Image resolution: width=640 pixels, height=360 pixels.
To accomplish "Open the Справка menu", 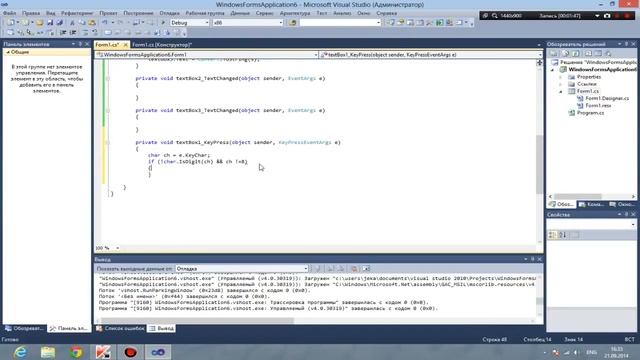I will (387, 13).
